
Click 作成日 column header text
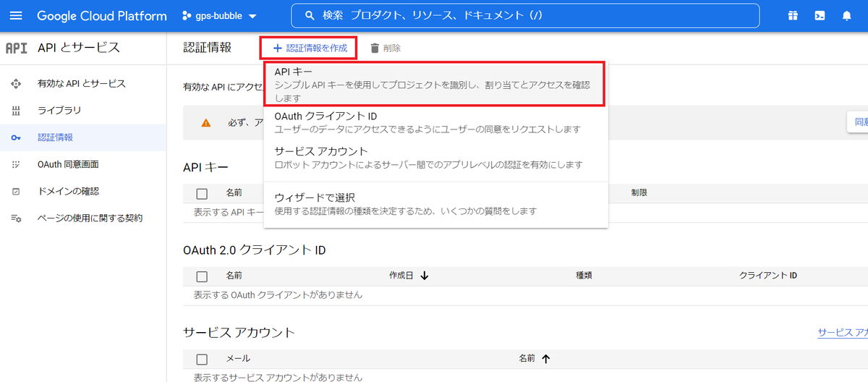pyautogui.click(x=401, y=276)
